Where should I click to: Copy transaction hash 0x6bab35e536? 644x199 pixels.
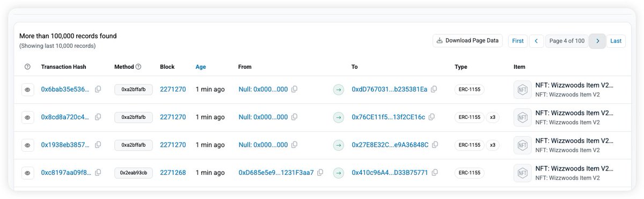[98, 89]
